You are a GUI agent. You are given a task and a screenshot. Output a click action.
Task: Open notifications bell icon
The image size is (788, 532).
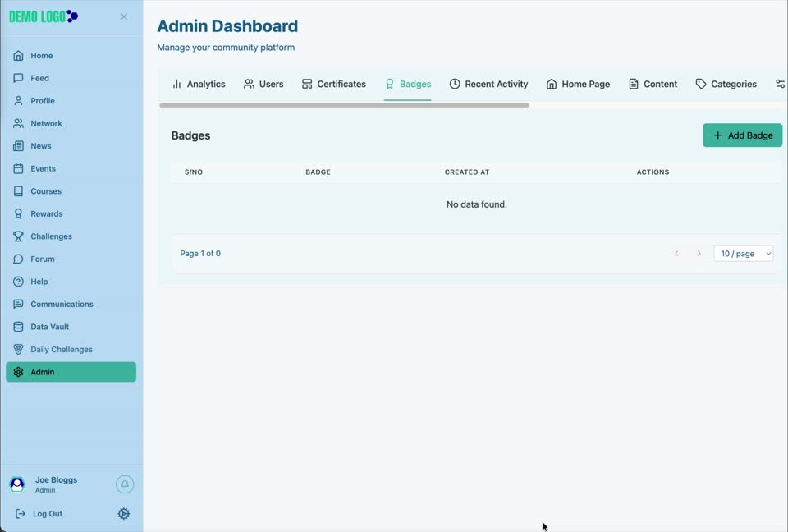125,484
